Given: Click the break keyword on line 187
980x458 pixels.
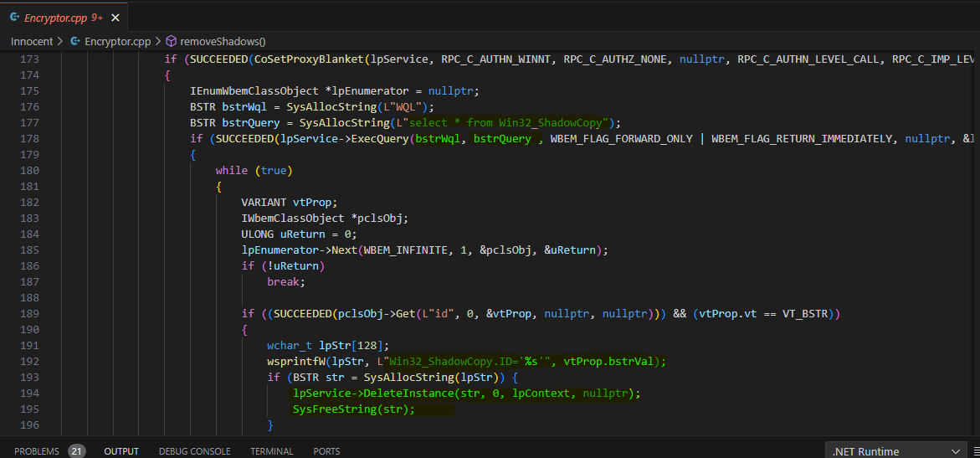Looking at the screenshot, I should coord(283,281).
